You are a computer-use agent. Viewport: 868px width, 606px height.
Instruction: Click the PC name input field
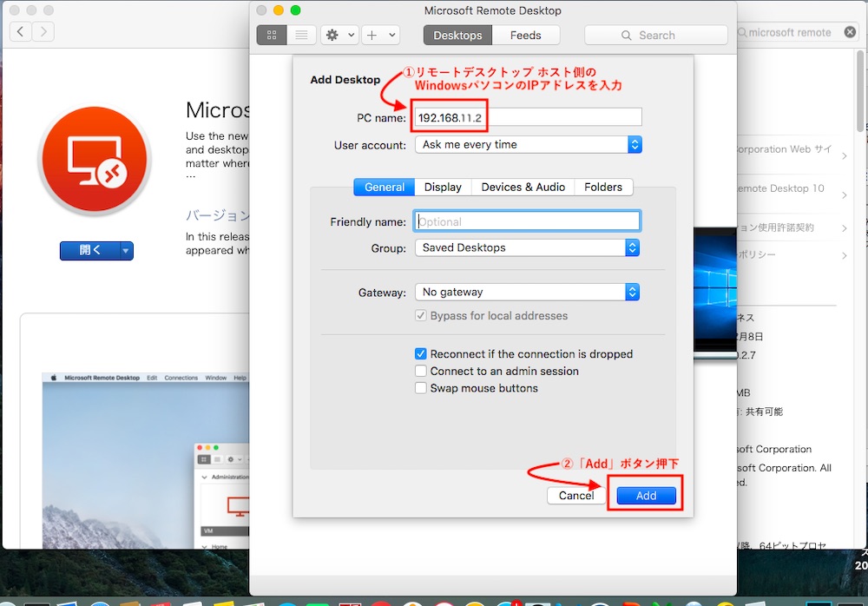[528, 117]
